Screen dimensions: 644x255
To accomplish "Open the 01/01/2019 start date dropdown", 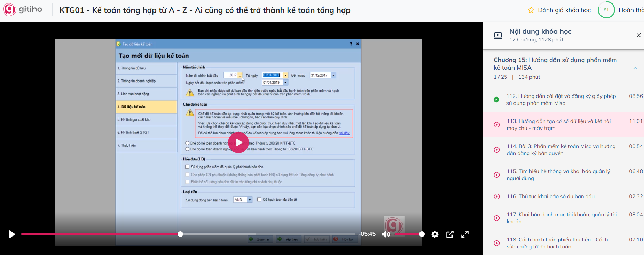I will tap(285, 83).
